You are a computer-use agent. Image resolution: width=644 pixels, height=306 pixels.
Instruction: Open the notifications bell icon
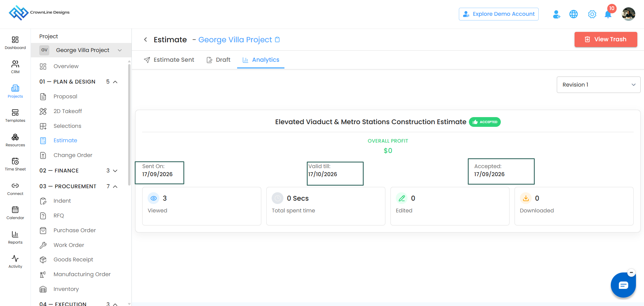[x=608, y=14]
